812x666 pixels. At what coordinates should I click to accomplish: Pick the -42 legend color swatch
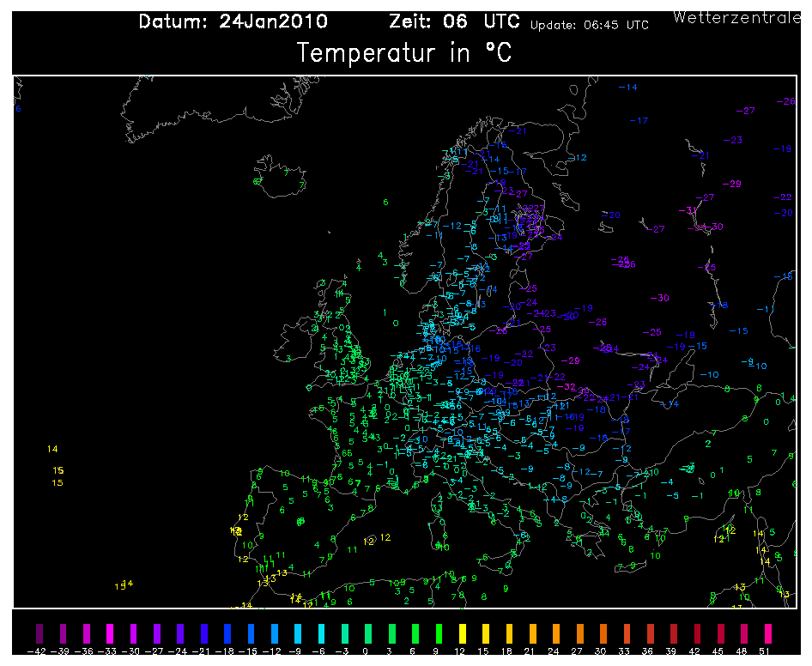click(38, 633)
